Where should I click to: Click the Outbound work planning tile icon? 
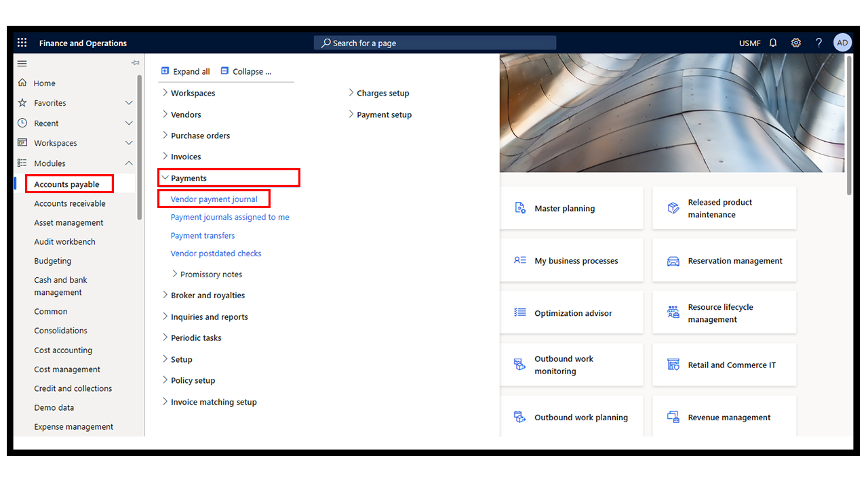(520, 417)
